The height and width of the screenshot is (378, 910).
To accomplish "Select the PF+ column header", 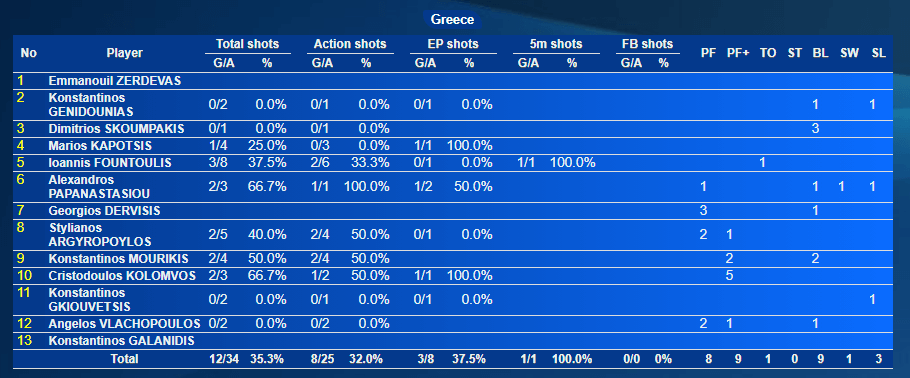I will coord(738,53).
